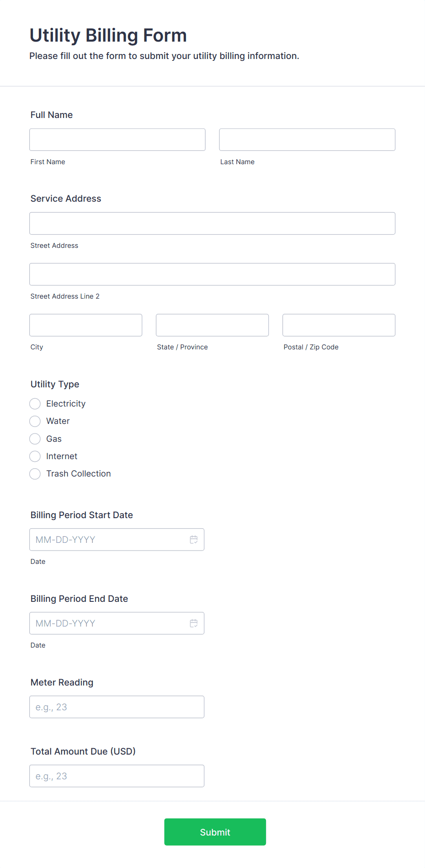The height and width of the screenshot is (868, 425).
Task: Click the Postal / Zip Code field
Action: [339, 325]
